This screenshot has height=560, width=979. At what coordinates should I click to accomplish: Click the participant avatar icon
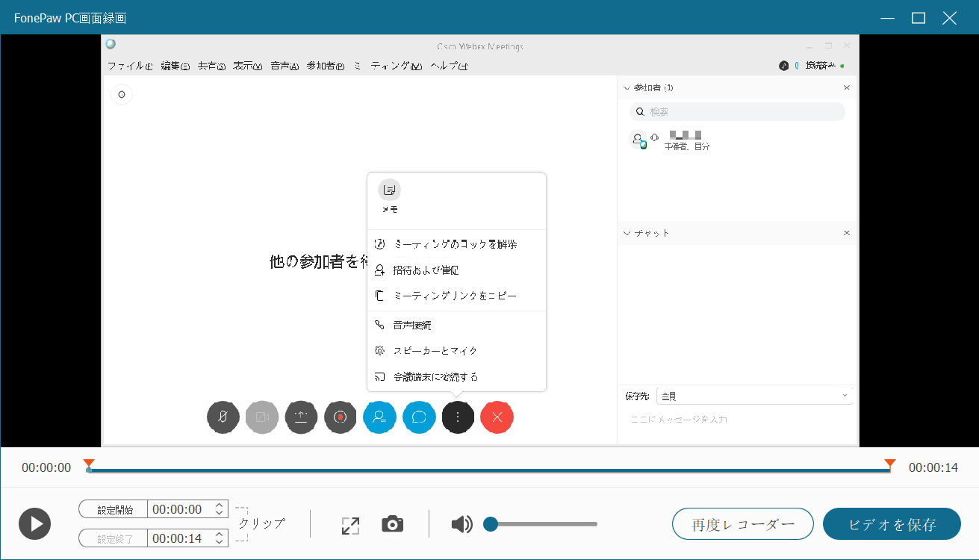click(638, 140)
